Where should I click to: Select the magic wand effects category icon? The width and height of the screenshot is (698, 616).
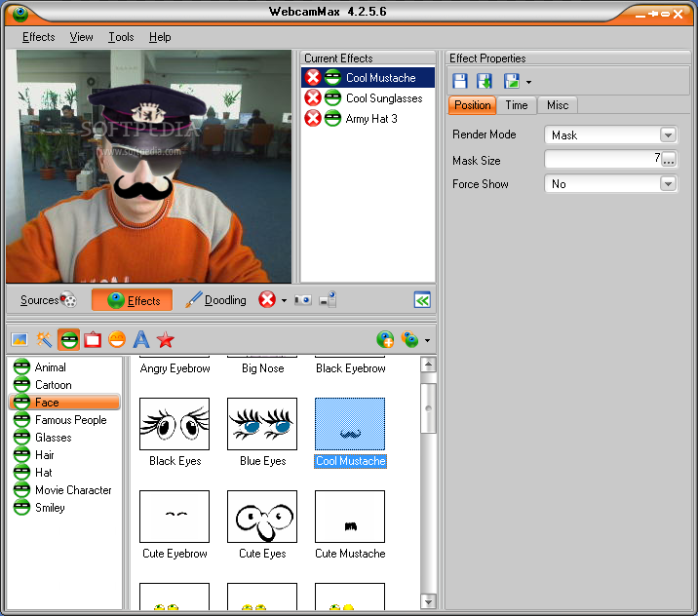44,339
